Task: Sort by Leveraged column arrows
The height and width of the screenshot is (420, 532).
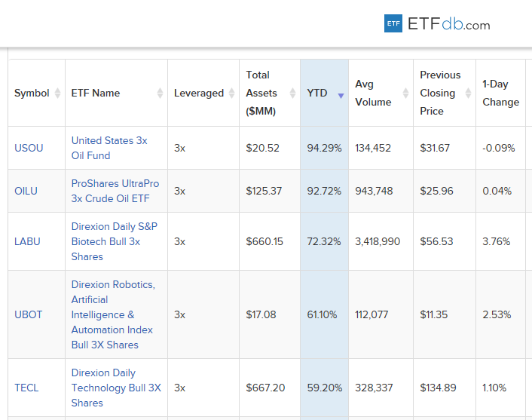Action: pyautogui.click(x=231, y=94)
